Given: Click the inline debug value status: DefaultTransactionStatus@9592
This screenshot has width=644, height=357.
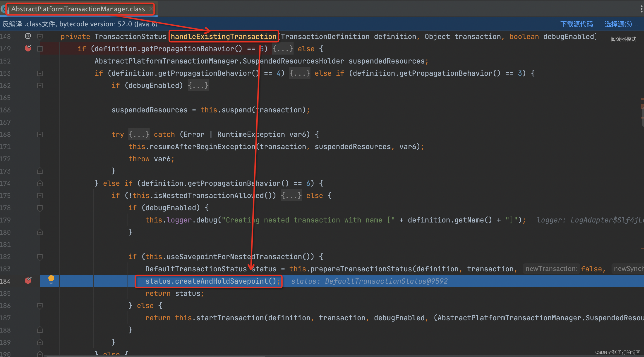Looking at the screenshot, I should click(x=369, y=281).
